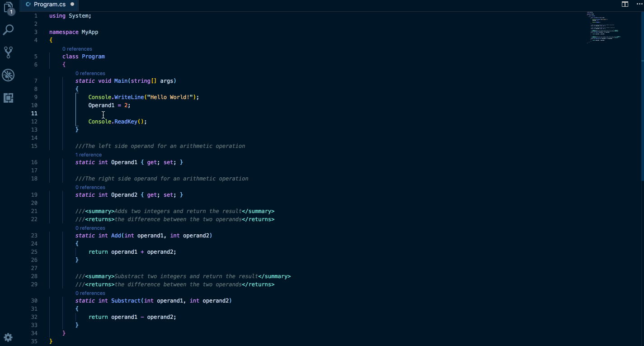Click the "1 reference" code lens above Operand1
The width and height of the screenshot is (644, 346).
click(89, 155)
